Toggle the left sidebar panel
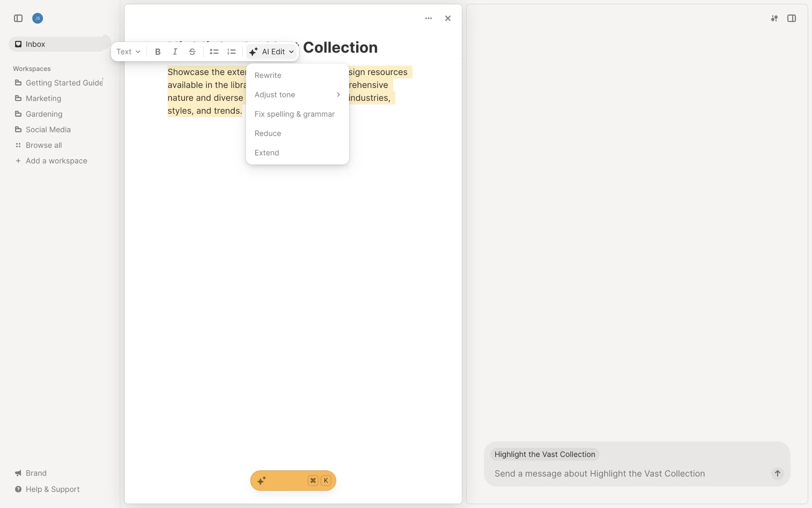The width and height of the screenshot is (812, 508). point(18,18)
